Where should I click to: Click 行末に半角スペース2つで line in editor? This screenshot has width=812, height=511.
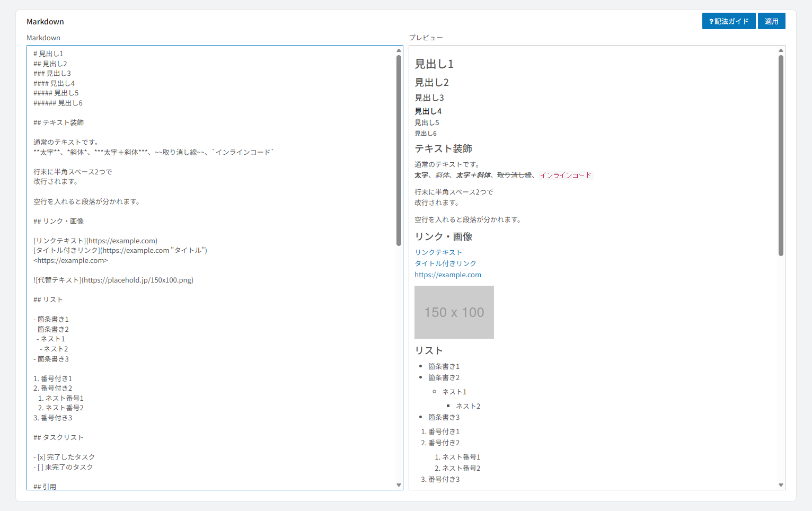73,172
